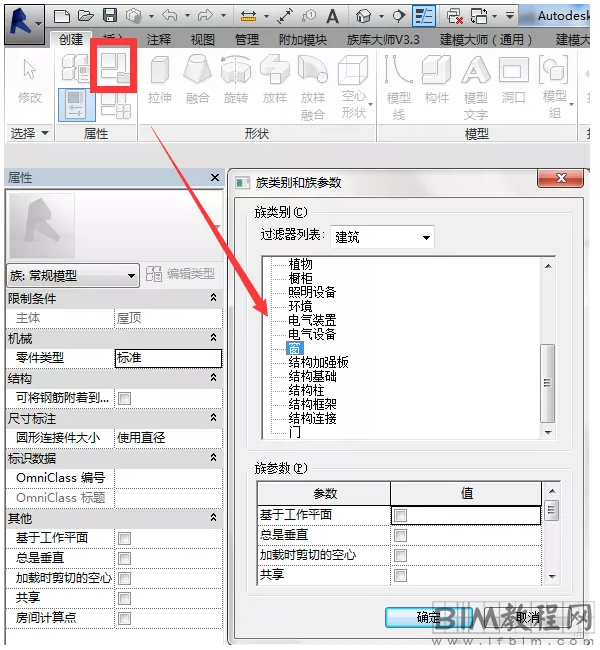The width and height of the screenshot is (600, 650).
Task: Expand the family type 常规模型 dropdown
Action: (72, 275)
